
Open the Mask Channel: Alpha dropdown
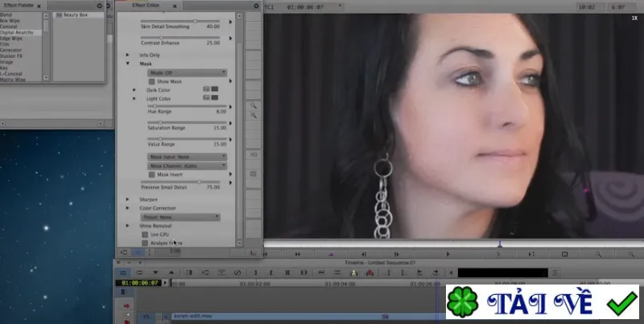(x=187, y=166)
